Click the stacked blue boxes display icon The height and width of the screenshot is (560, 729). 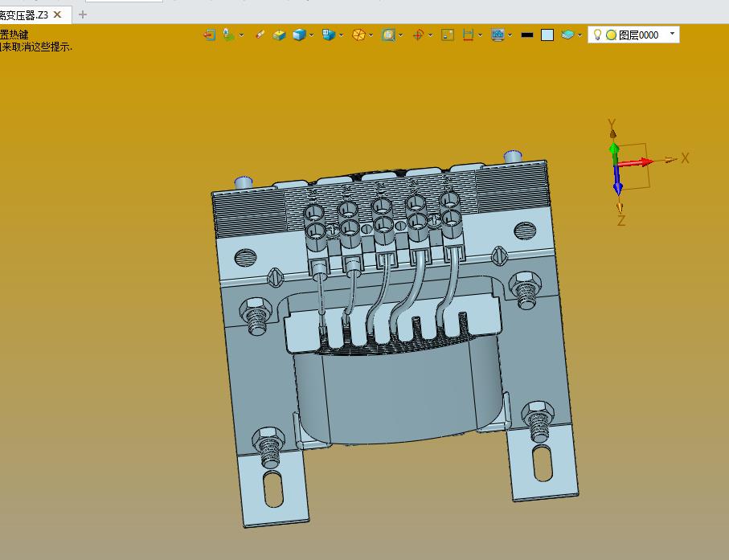tap(329, 35)
